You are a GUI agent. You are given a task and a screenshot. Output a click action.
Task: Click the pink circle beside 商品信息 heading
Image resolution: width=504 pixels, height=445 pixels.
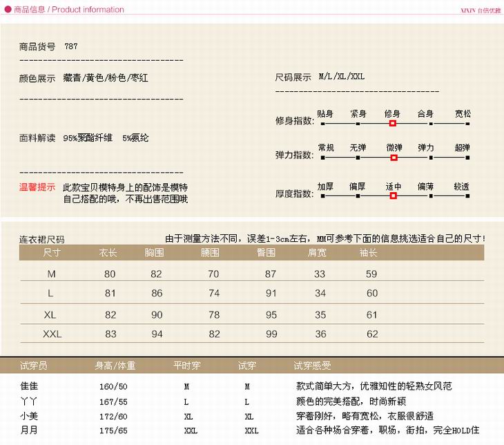coord(8,10)
